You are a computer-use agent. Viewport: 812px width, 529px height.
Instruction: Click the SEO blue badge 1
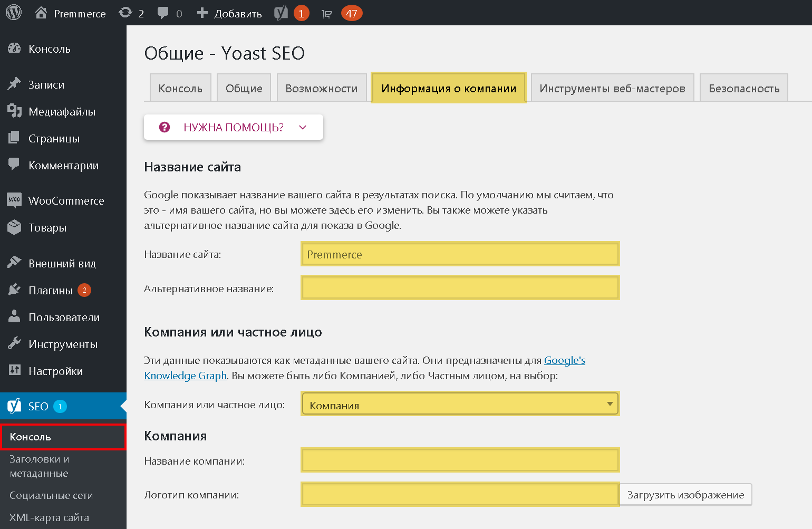(60, 407)
